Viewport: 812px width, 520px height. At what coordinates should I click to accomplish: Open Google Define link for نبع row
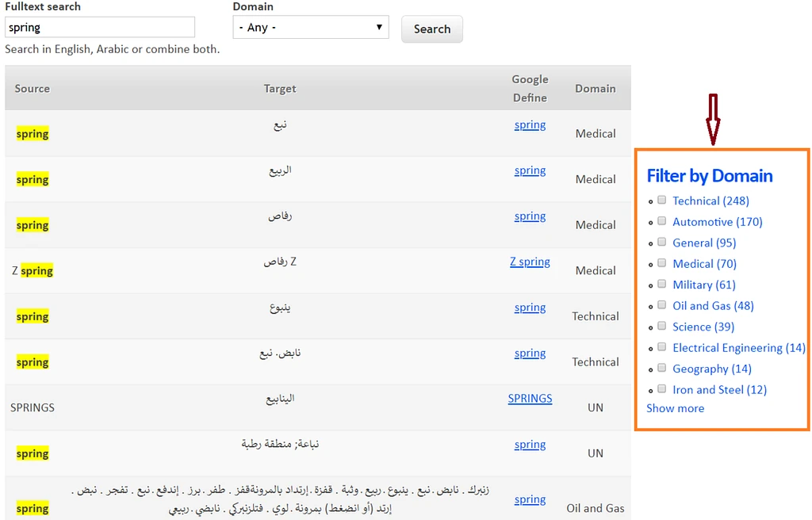pos(530,124)
